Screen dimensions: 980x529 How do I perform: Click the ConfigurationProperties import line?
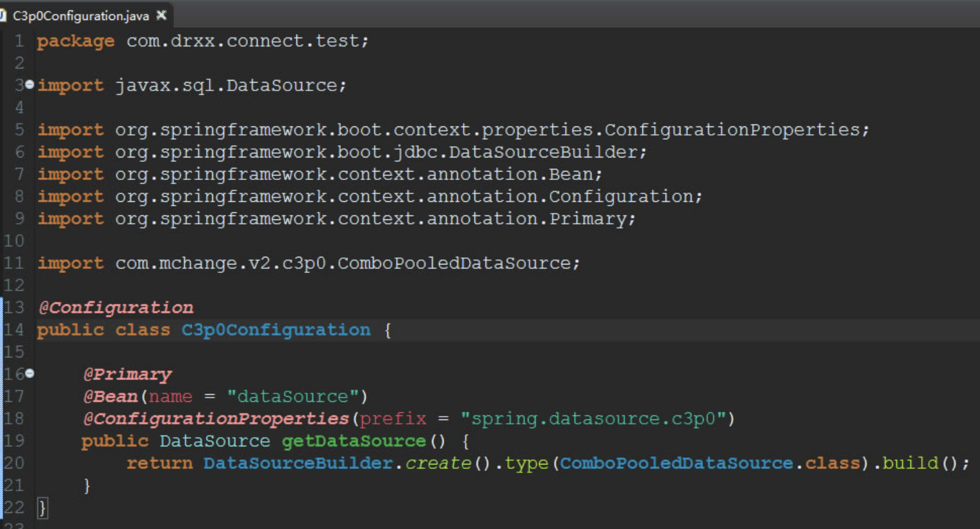click(x=453, y=130)
